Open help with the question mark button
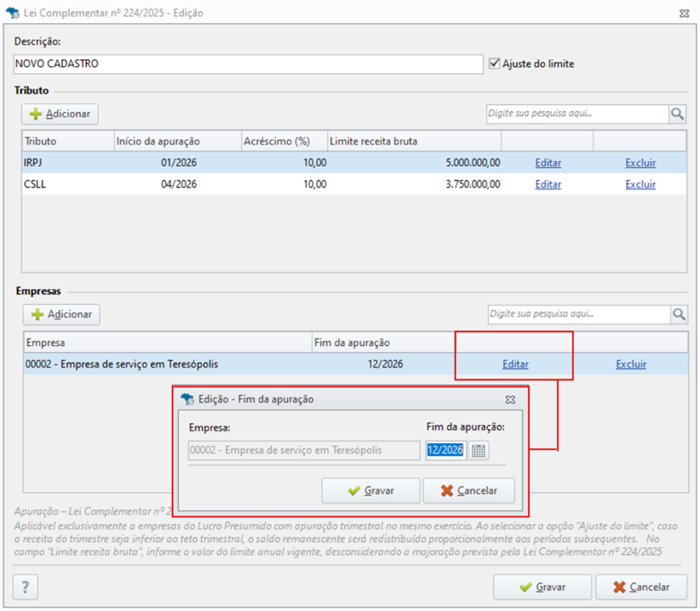This screenshot has width=700, height=611. tap(26, 587)
